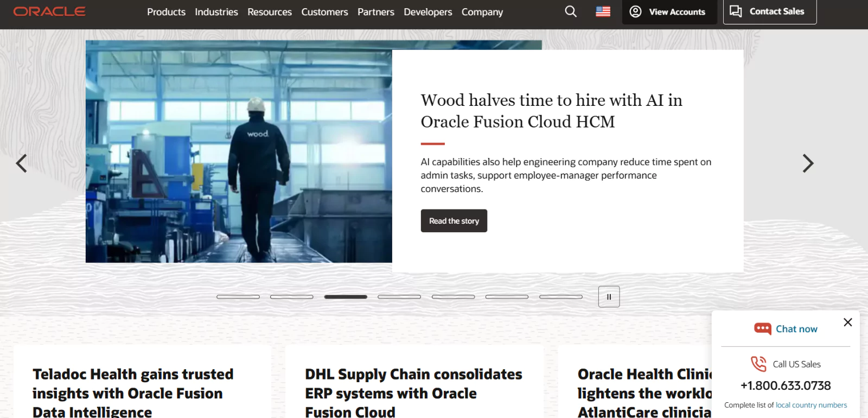Open the Products menu
Image resolution: width=868 pixels, height=418 pixels.
click(x=166, y=12)
